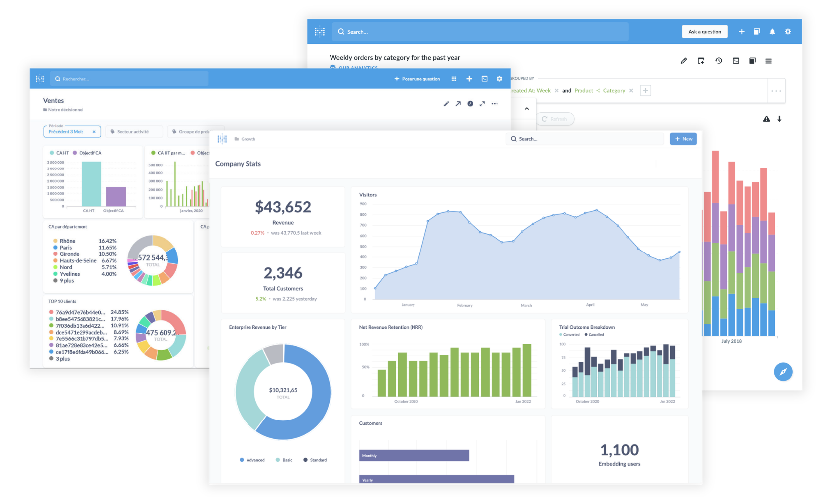The height and width of the screenshot is (504, 828).
Task: Click the pencil edit icon for Weekly orders
Action: 684,61
